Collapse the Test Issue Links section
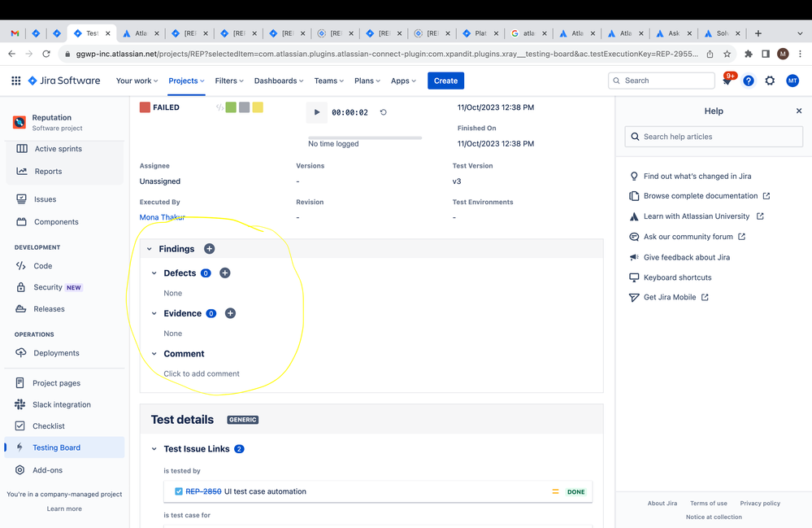812x528 pixels. pos(154,449)
